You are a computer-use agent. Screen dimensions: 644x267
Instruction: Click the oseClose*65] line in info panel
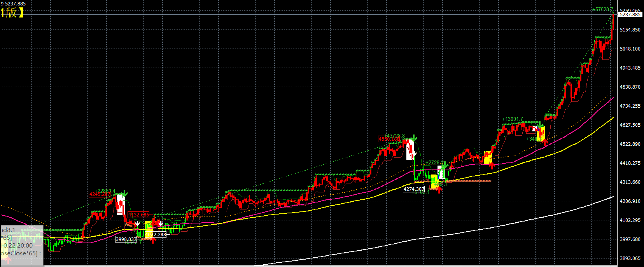click(x=20, y=253)
